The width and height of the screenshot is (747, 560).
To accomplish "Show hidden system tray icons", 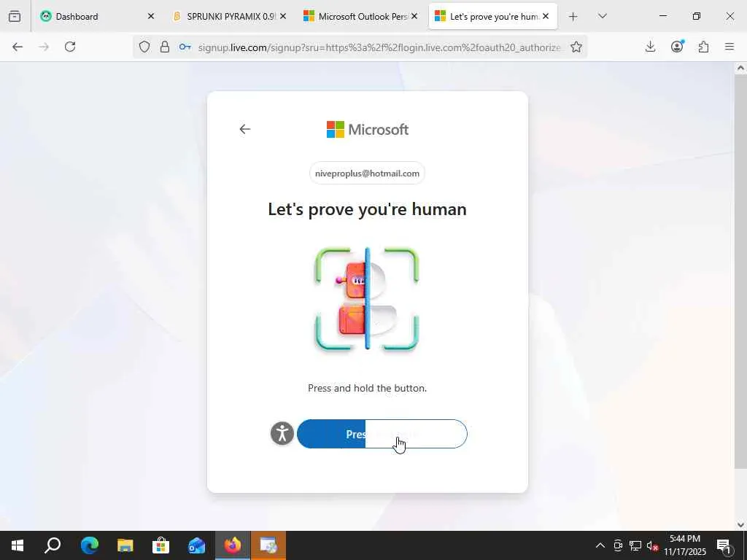I will pyautogui.click(x=600, y=545).
